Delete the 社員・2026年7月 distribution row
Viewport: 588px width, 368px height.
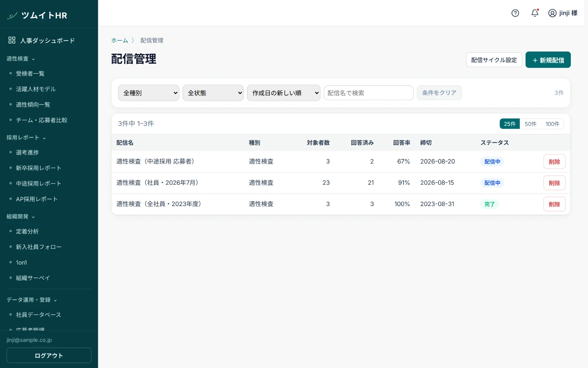[554, 183]
